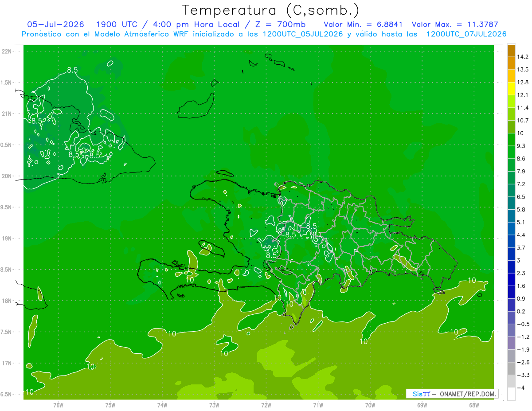Click the initialization time "1200UTC_05JUL2026"

pos(303,34)
